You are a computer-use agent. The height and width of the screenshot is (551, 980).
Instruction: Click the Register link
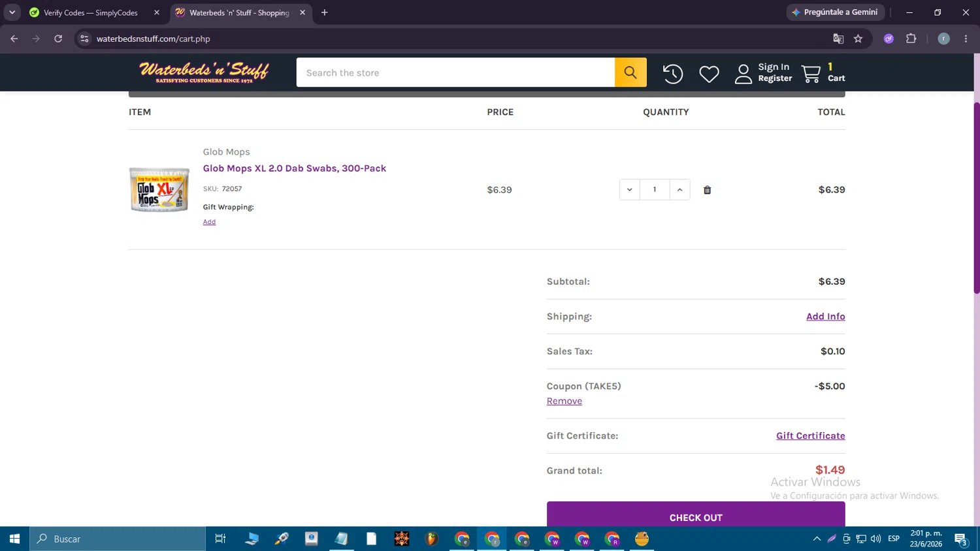775,78
